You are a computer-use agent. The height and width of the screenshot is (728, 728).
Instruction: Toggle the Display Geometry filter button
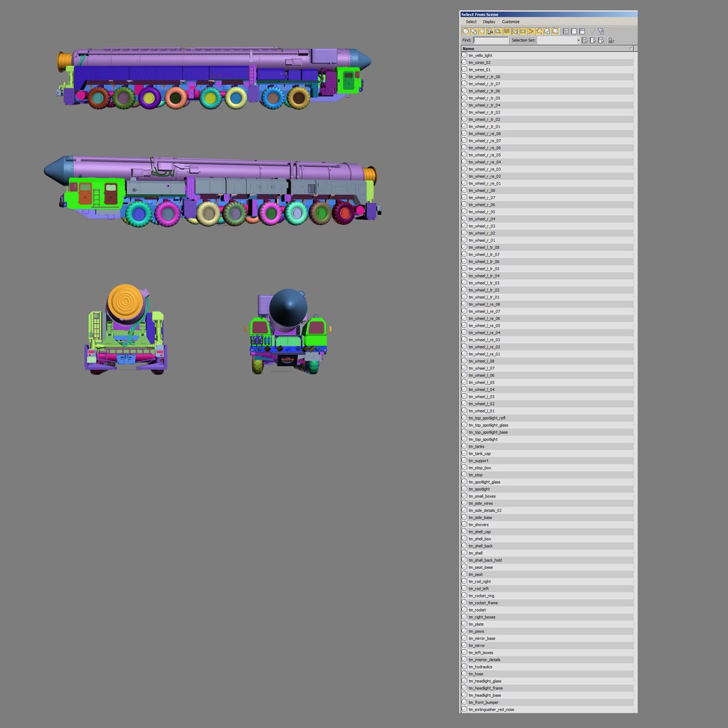click(x=466, y=31)
